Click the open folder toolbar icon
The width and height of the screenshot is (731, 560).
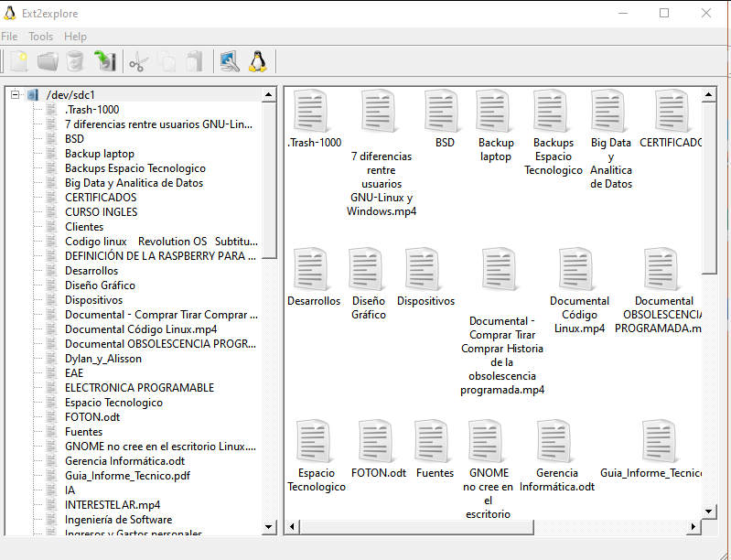(48, 61)
